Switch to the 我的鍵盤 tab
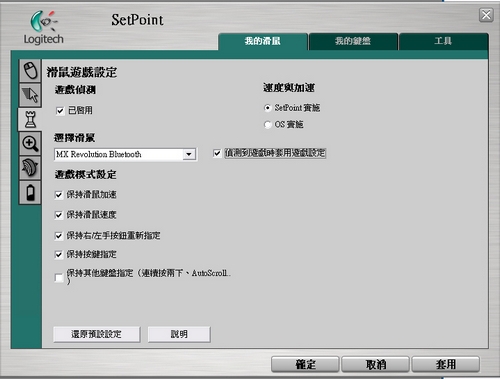Viewport: 500px width, 379px height. tap(353, 41)
